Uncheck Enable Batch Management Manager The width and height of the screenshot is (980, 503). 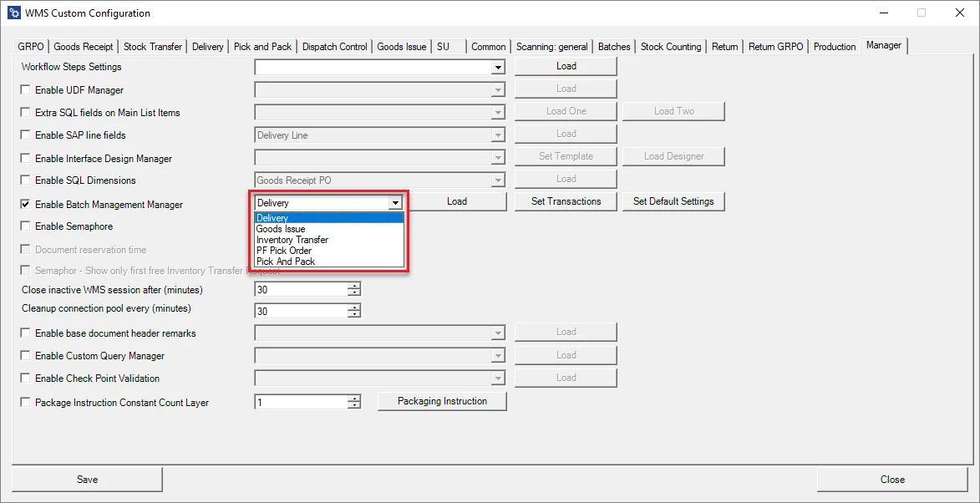point(25,204)
